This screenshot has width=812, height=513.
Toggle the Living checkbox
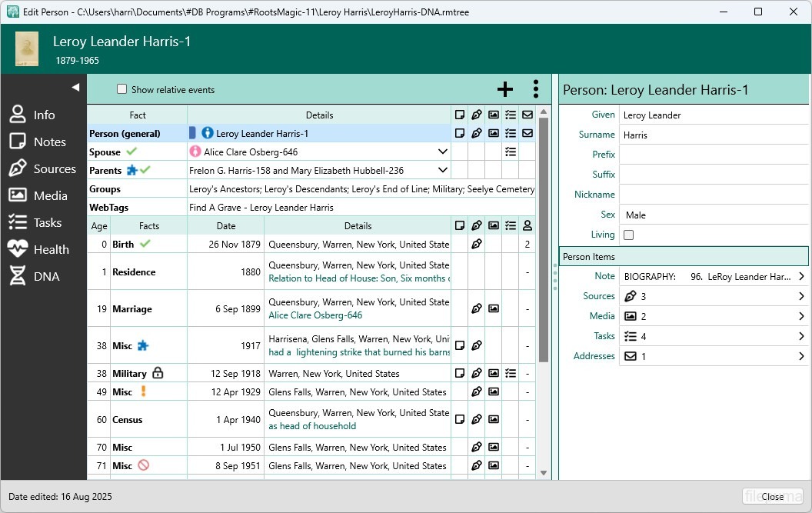pos(629,235)
